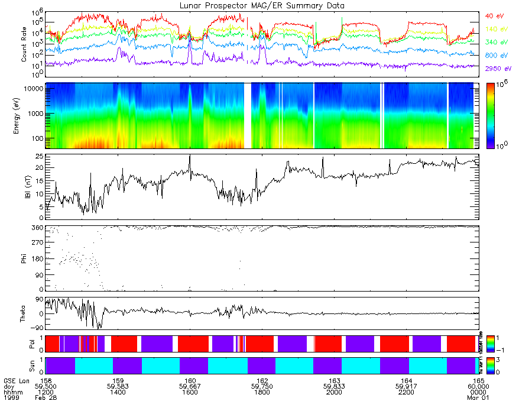Click the yellow 140 eV legend label
532x414 pixels.
(497, 29)
